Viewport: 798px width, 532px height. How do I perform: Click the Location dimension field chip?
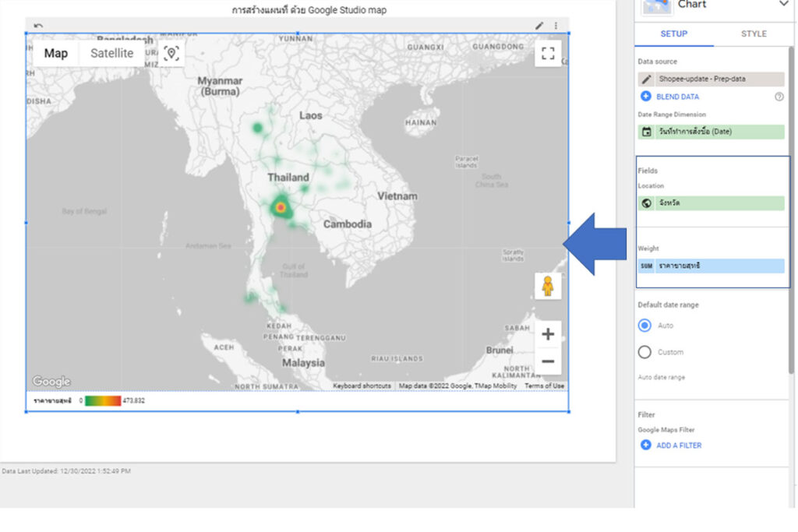click(711, 203)
